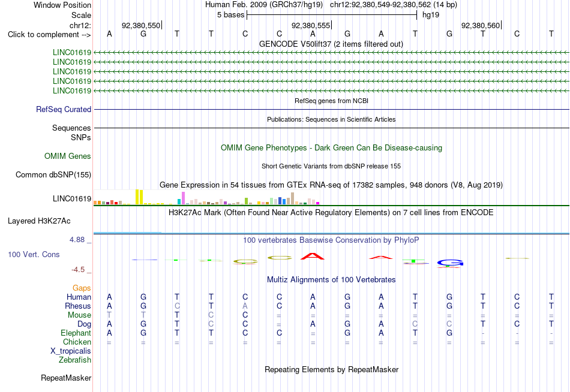Click the light-colored C mismatch in the Rhesus row
The width and height of the screenshot is (570, 392).
(x=177, y=306)
